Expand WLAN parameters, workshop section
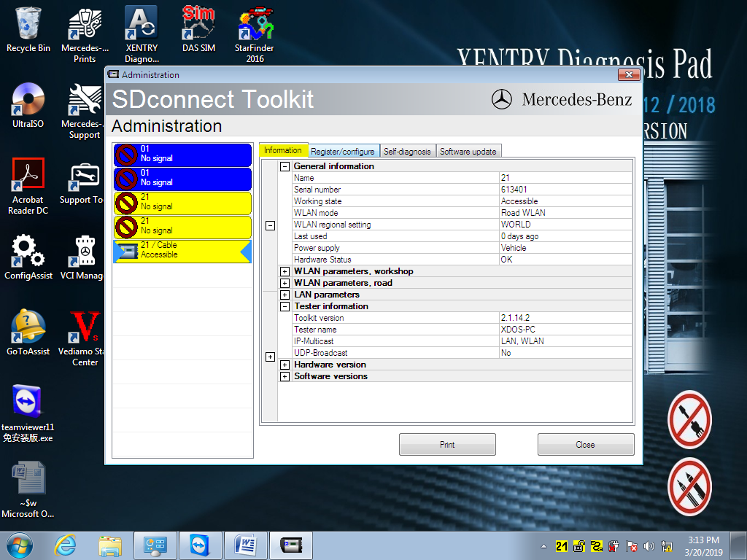Screen dimensions: 747x560 point(285,271)
